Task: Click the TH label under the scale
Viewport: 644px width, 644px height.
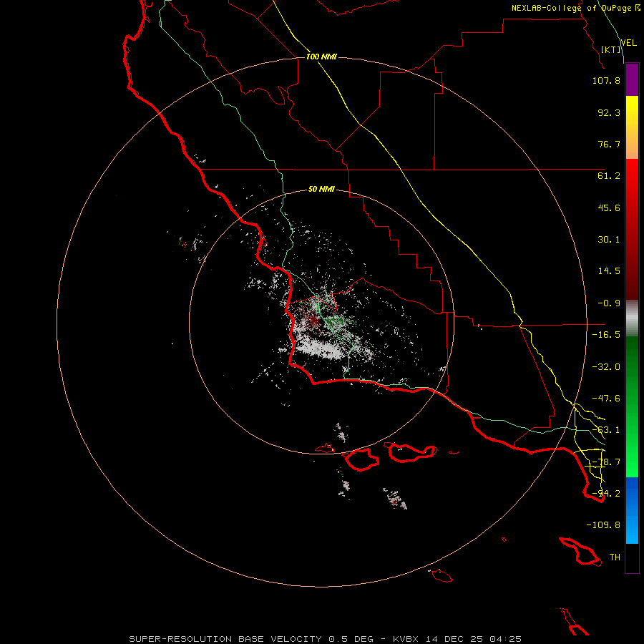Action: [x=615, y=557]
